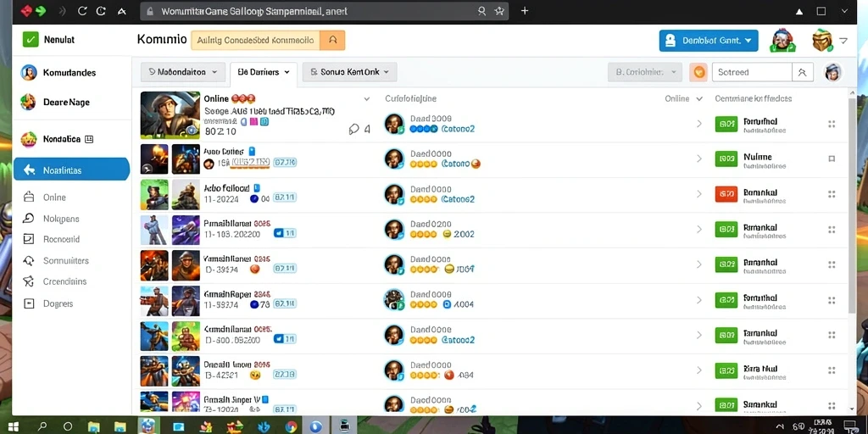Click the green checkmark logo beside Nenulat
Image resolution: width=868 pixels, height=434 pixels.
(x=31, y=40)
